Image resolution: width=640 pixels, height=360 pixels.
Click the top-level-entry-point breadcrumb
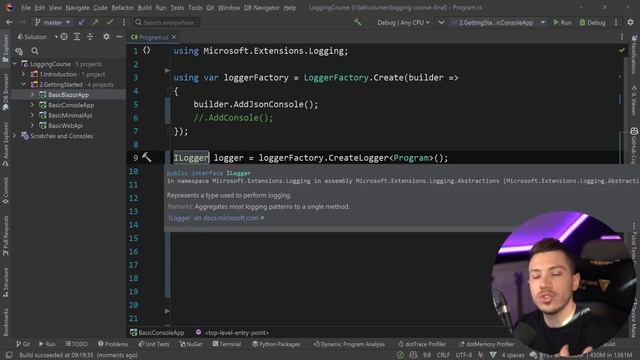[232, 333]
